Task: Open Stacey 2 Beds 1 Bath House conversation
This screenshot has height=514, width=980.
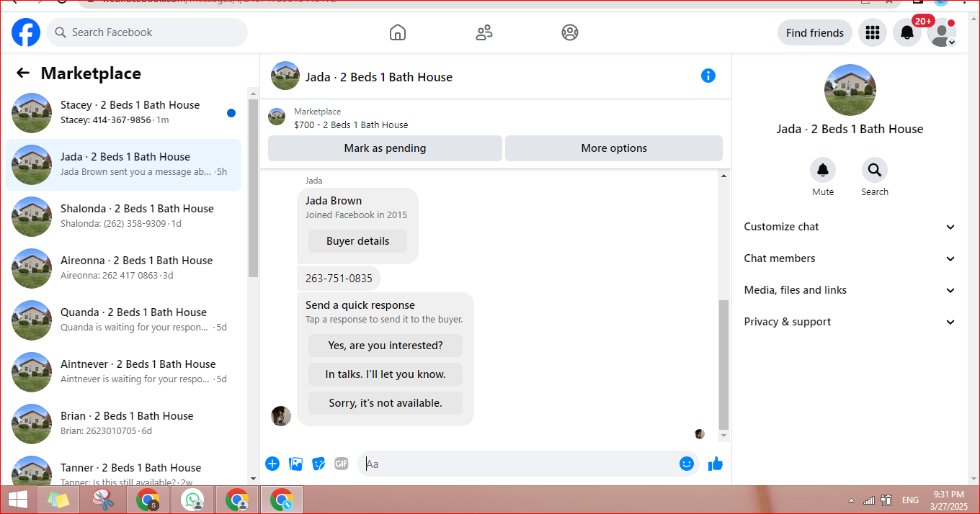Action: pos(124,112)
